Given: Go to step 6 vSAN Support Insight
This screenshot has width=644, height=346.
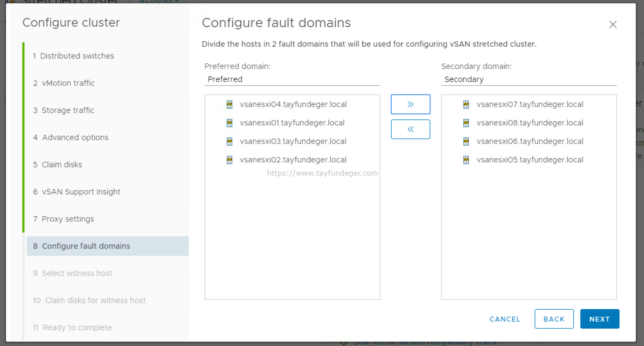Looking at the screenshot, I should 77,192.
